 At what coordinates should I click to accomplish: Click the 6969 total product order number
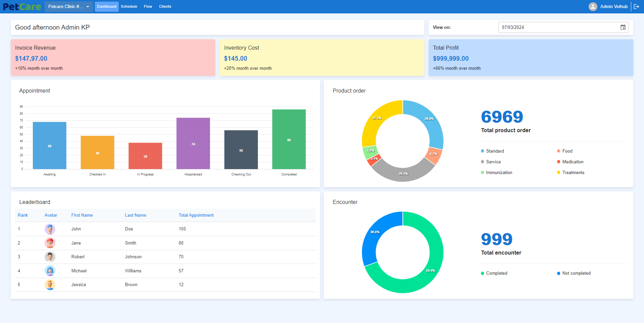pos(502,117)
